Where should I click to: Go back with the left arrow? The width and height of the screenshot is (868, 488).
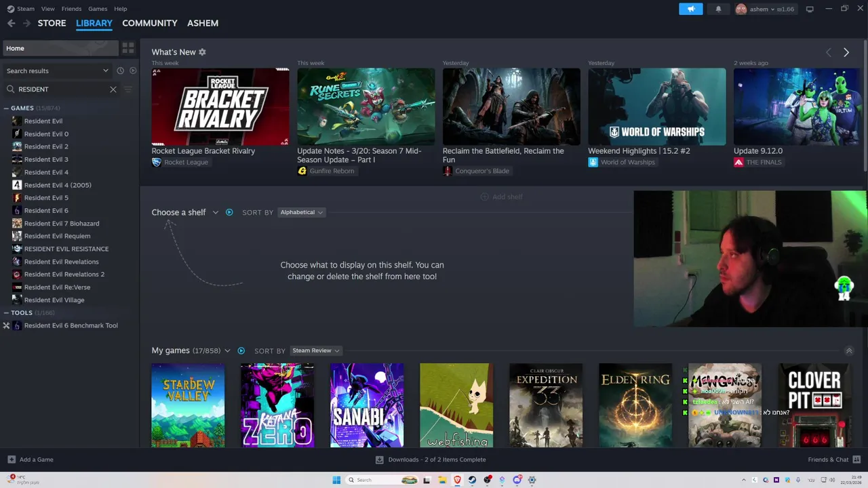click(x=11, y=23)
